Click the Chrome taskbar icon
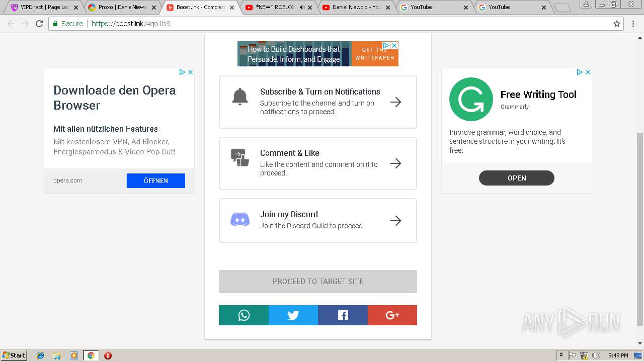This screenshot has width=644, height=362. 91,355
